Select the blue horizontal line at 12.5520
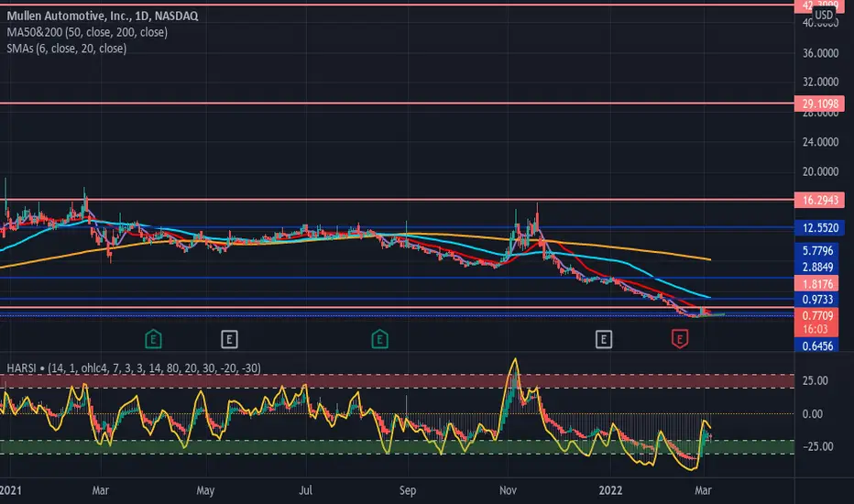The height and width of the screenshot is (504, 854). coord(397,227)
